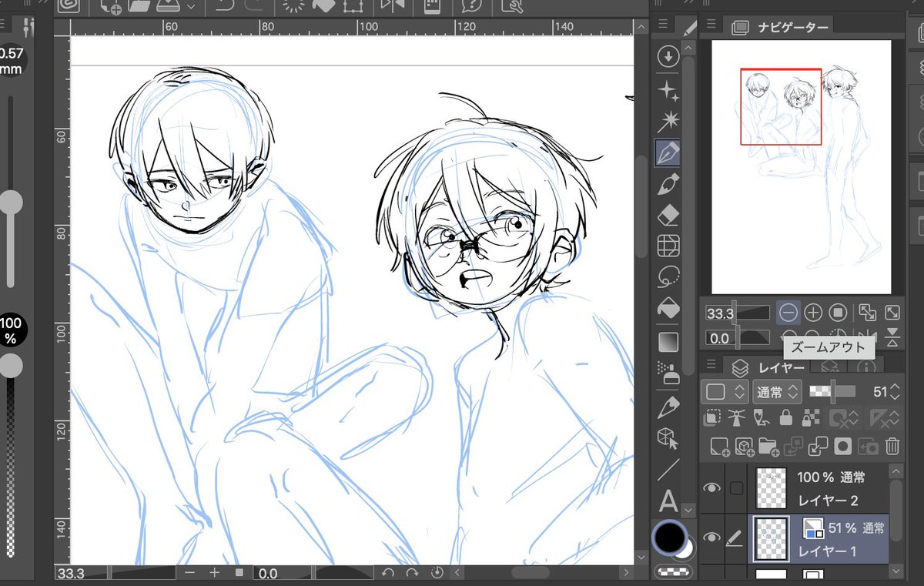This screenshot has width=924, height=586.
Task: Toggle Lock layer padlock
Action: (x=785, y=418)
